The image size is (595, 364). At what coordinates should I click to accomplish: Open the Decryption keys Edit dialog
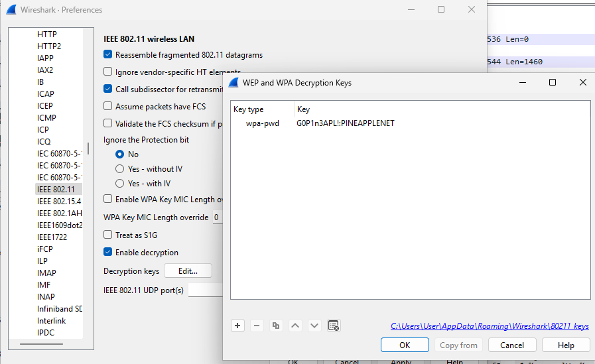[188, 271]
